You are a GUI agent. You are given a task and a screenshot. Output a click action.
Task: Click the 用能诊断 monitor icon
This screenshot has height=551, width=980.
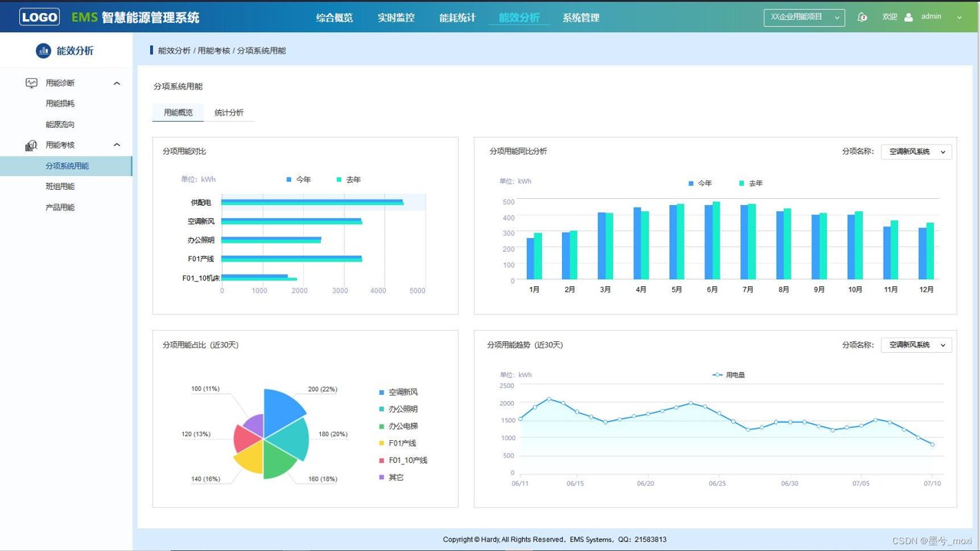(x=31, y=83)
